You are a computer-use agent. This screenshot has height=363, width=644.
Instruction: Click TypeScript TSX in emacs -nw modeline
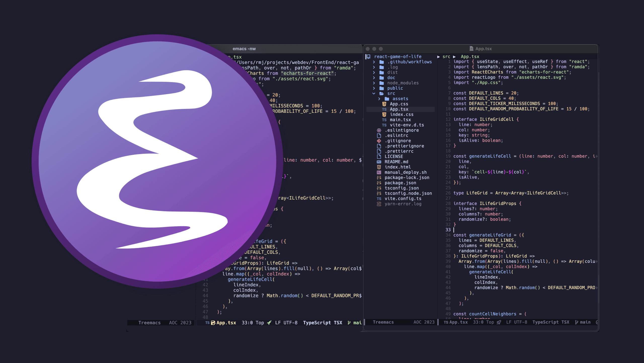(323, 323)
